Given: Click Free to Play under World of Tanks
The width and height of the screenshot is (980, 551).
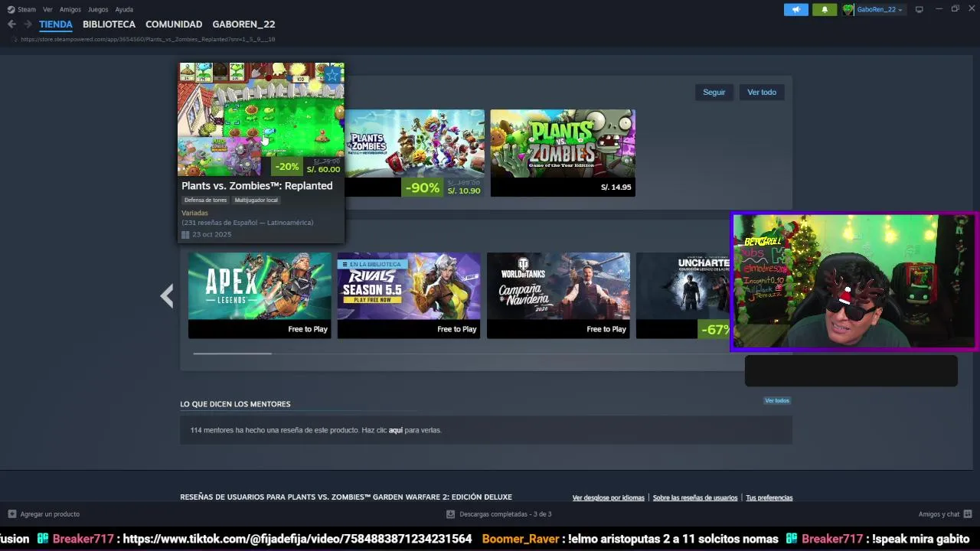Looking at the screenshot, I should (x=606, y=329).
